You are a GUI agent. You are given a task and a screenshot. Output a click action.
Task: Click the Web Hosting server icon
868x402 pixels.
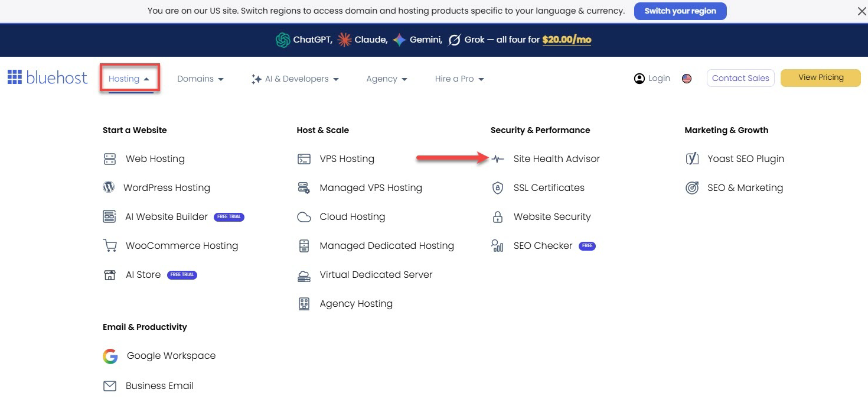point(110,159)
